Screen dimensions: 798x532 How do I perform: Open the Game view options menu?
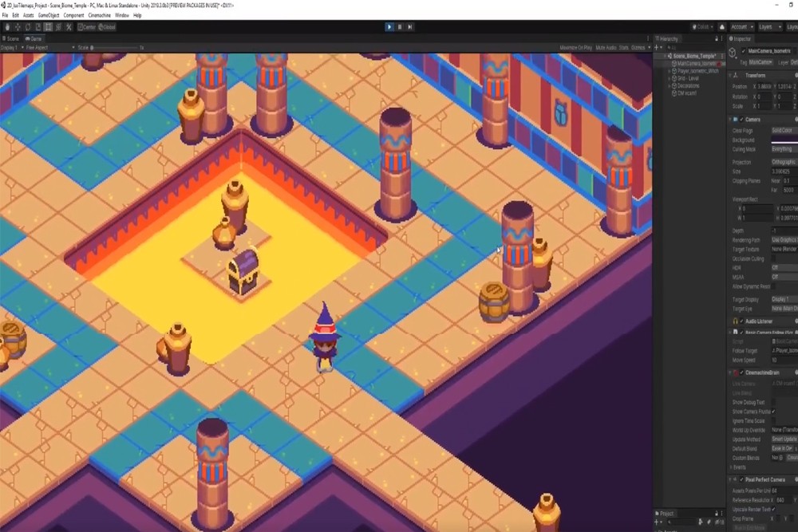pos(648,38)
